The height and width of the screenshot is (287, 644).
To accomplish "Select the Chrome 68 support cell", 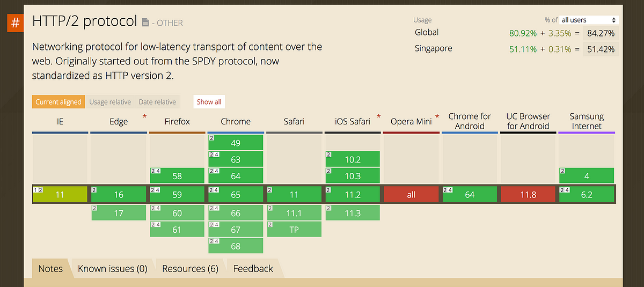I will click(236, 246).
